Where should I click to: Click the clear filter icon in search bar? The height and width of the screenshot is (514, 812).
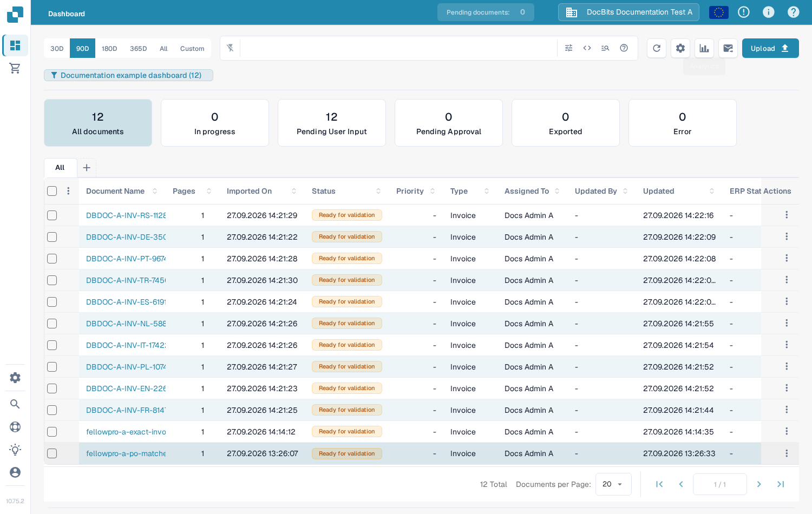230,48
